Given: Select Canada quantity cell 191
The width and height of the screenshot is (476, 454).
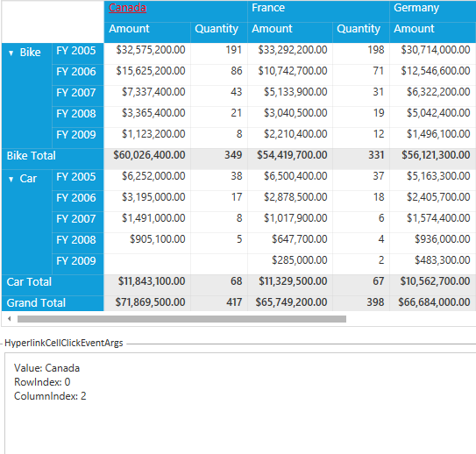Looking at the screenshot, I should coord(219,53).
